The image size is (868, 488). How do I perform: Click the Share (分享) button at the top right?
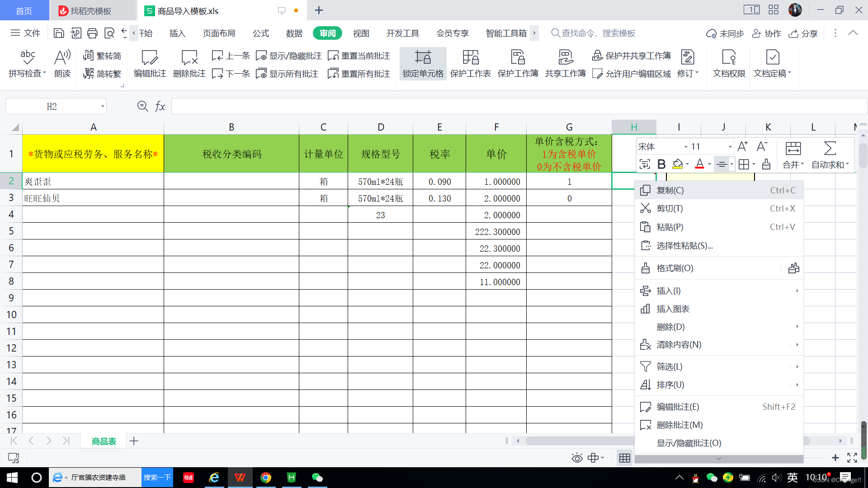803,33
